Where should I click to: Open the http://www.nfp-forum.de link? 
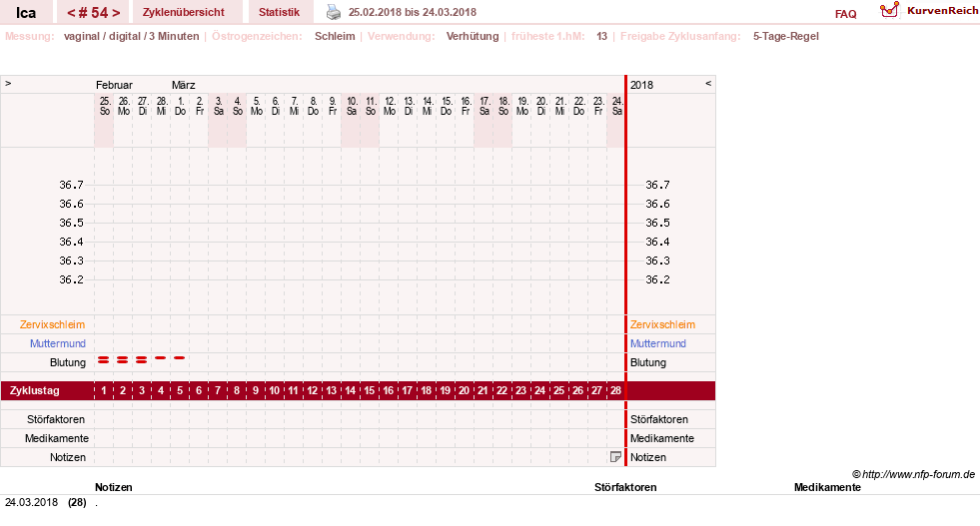(x=918, y=474)
